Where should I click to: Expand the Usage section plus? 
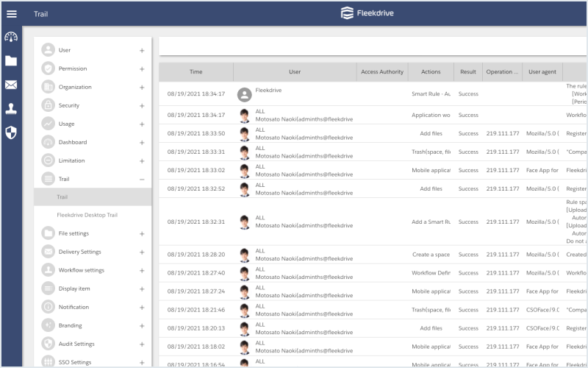pyautogui.click(x=142, y=124)
